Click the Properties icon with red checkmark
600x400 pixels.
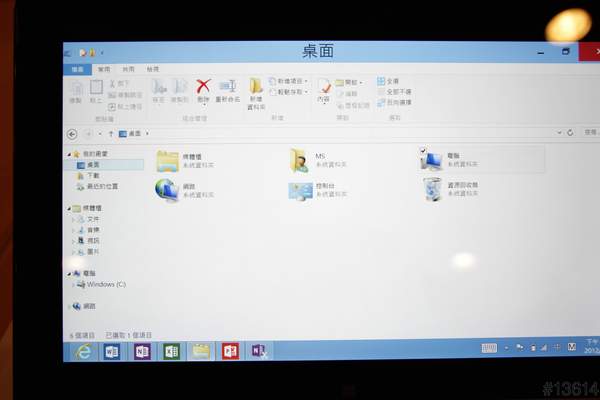click(x=324, y=86)
